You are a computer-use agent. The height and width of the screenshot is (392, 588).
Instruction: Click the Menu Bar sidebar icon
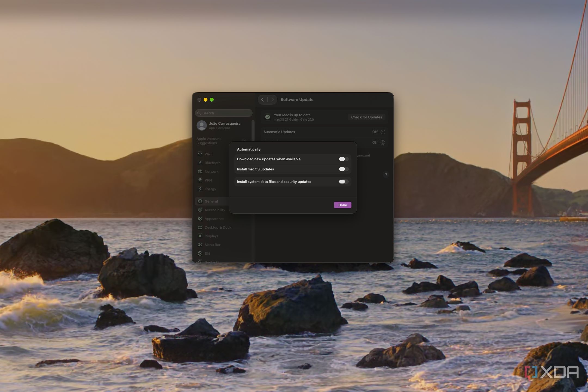(200, 245)
